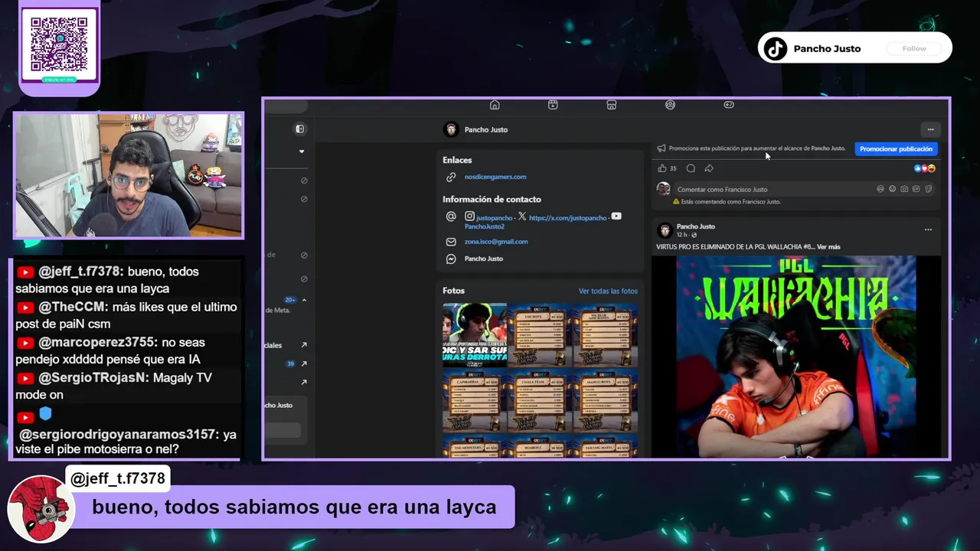The height and width of the screenshot is (551, 980).
Task: Open sidebar external link arrow beside 39 badge
Action: click(x=304, y=364)
